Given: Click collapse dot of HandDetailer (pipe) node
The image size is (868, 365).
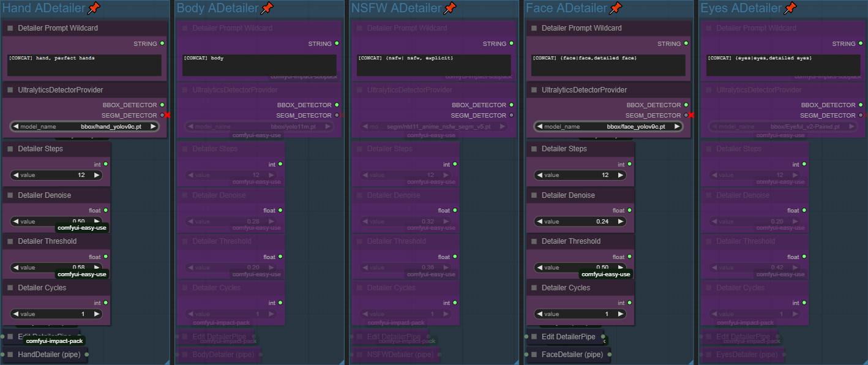Looking at the screenshot, I should pyautogui.click(x=10, y=355).
